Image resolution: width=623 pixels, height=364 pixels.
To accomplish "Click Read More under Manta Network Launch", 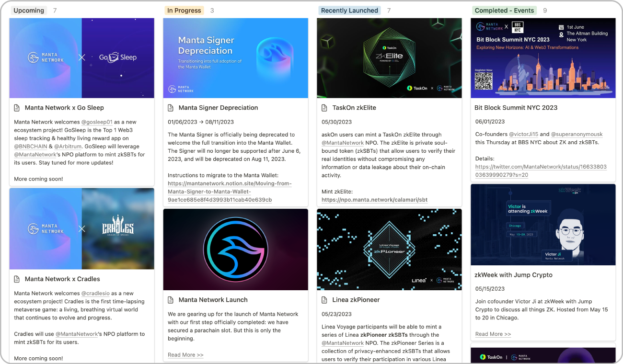I will pos(185,355).
